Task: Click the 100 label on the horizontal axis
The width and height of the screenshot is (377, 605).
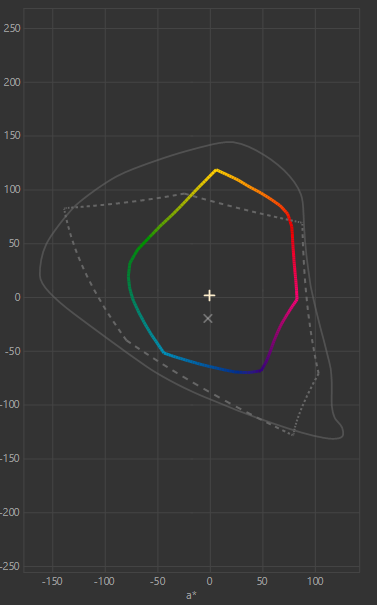Action: click(315, 581)
